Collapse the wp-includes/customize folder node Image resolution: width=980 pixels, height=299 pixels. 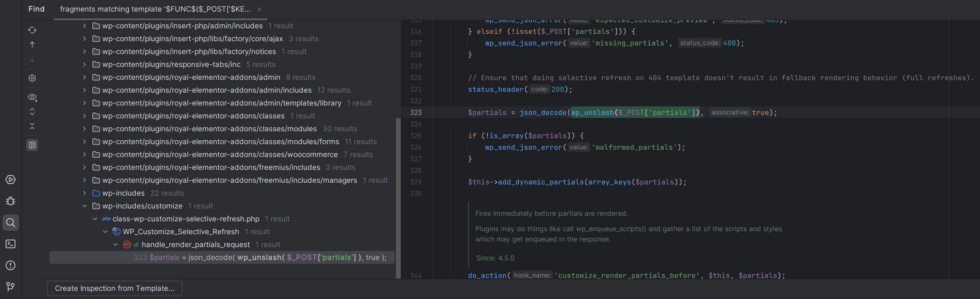tap(85, 206)
